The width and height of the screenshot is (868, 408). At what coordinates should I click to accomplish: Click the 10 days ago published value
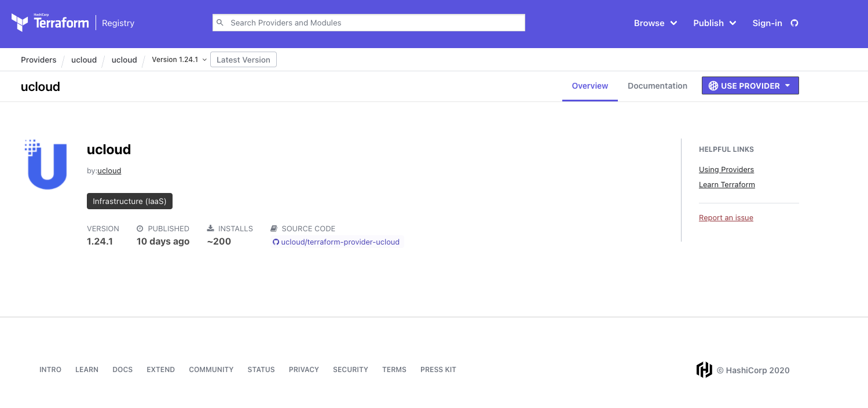163,242
